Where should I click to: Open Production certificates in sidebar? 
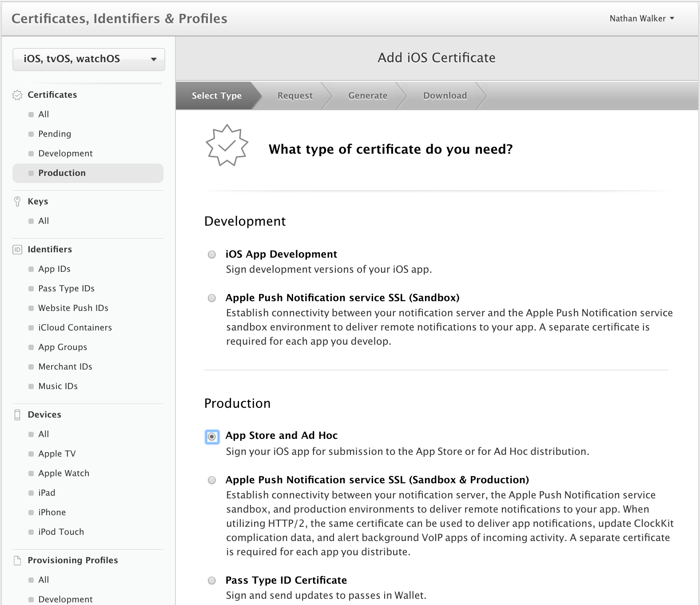[88, 173]
